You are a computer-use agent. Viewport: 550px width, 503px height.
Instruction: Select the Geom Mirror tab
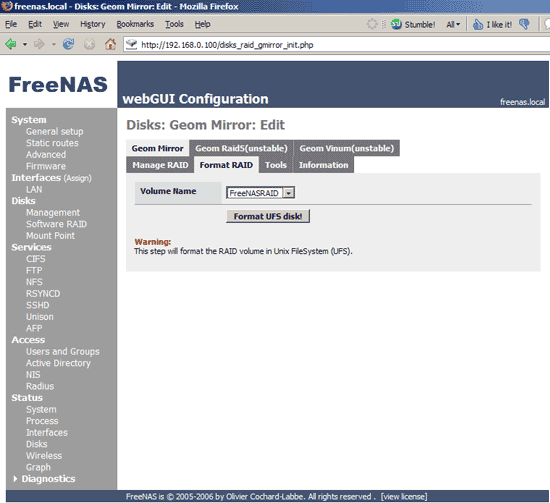pos(157,148)
